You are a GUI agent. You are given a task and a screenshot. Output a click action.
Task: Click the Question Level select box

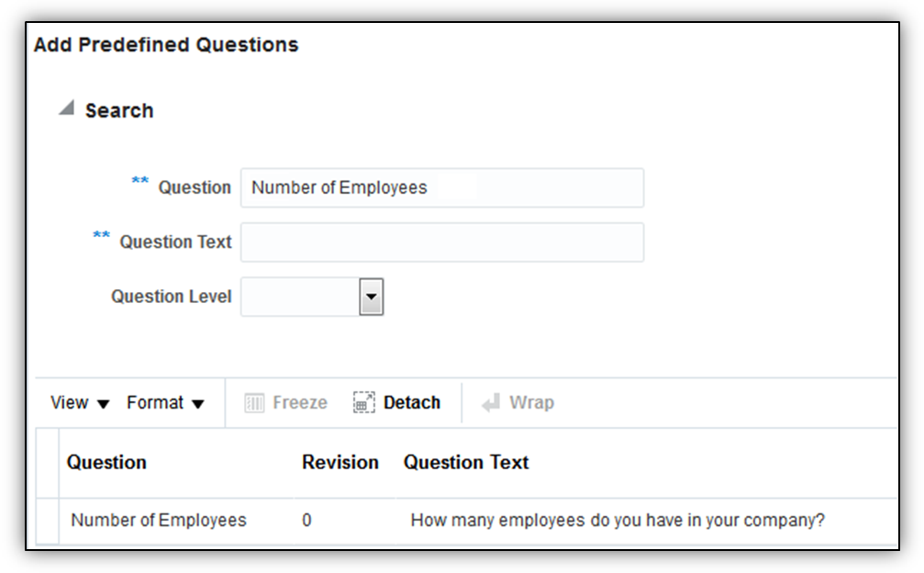click(x=300, y=297)
